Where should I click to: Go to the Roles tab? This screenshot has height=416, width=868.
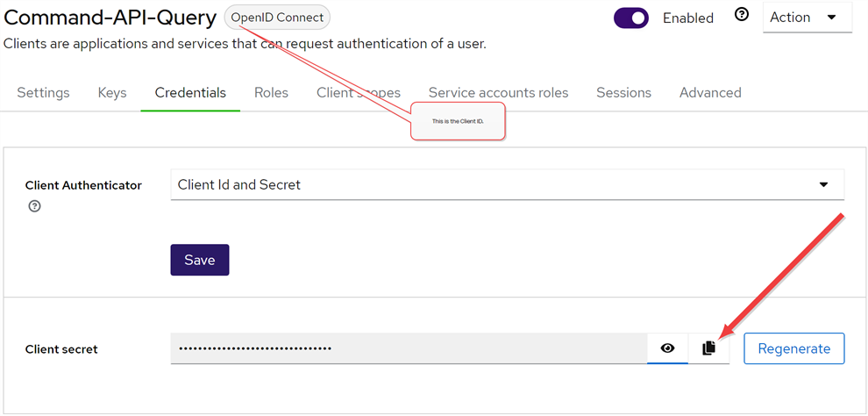point(271,92)
